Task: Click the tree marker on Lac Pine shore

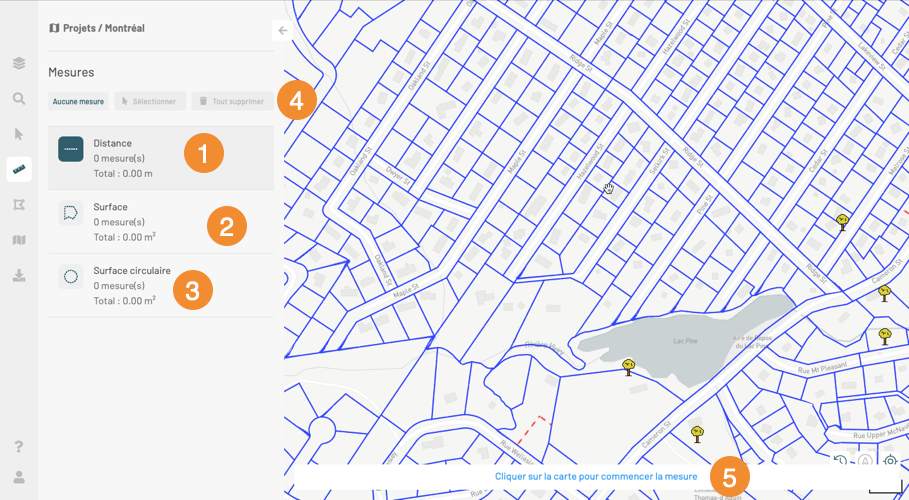Action: (628, 367)
